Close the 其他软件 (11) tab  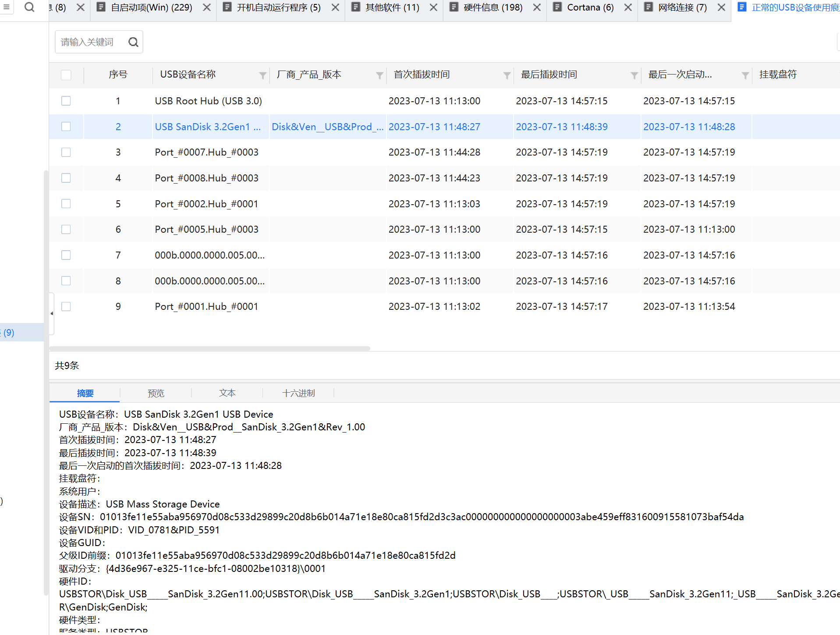433,7
